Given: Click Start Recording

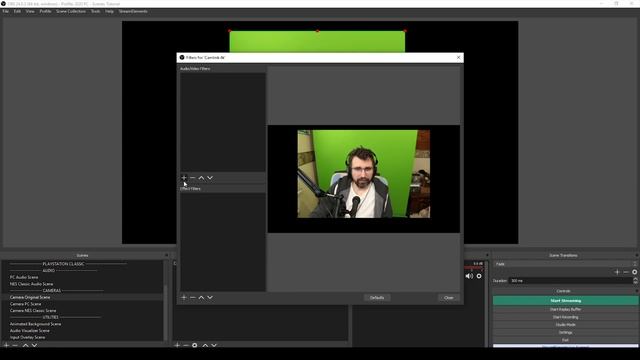Looking at the screenshot, I should click(565, 317).
